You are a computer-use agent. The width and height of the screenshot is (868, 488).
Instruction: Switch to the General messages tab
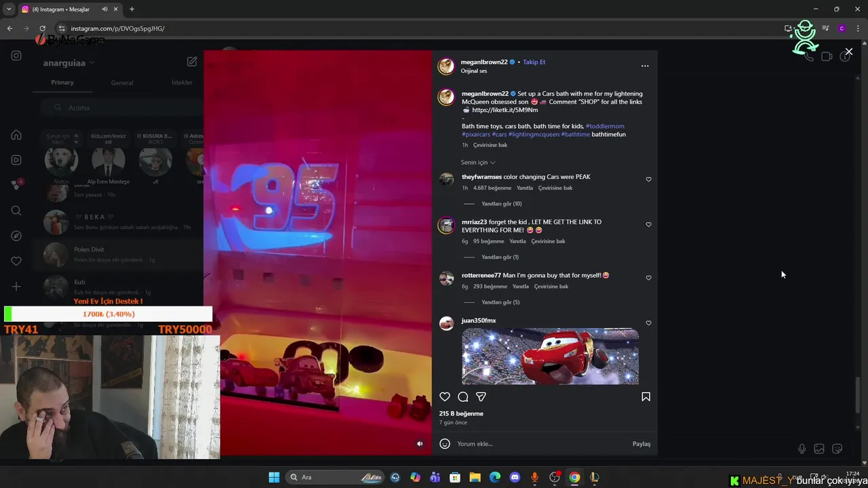(122, 83)
